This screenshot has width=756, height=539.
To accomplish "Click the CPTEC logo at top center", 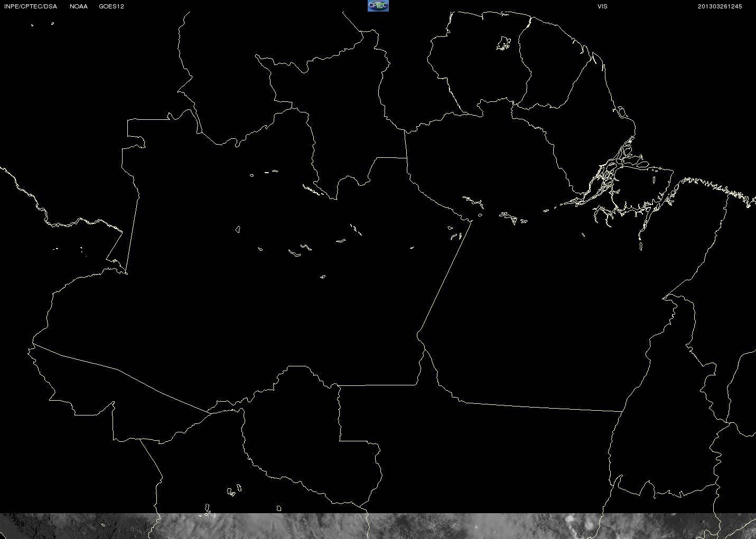I will coord(378,6).
